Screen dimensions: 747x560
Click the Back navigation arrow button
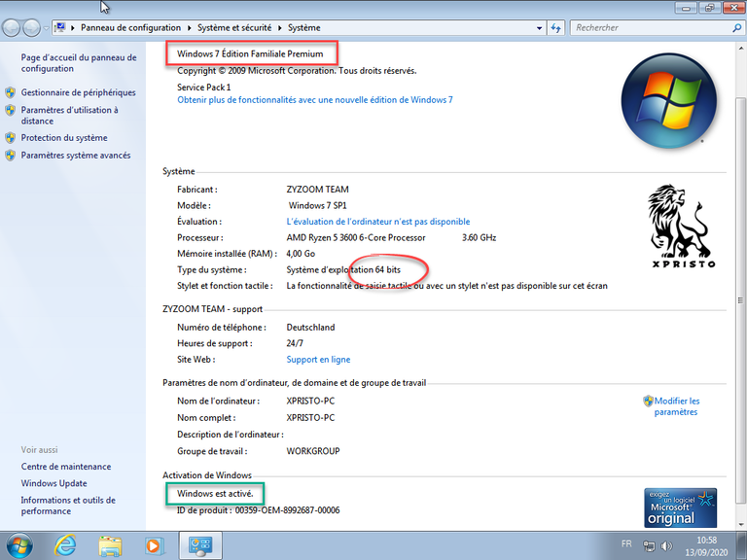click(x=12, y=28)
